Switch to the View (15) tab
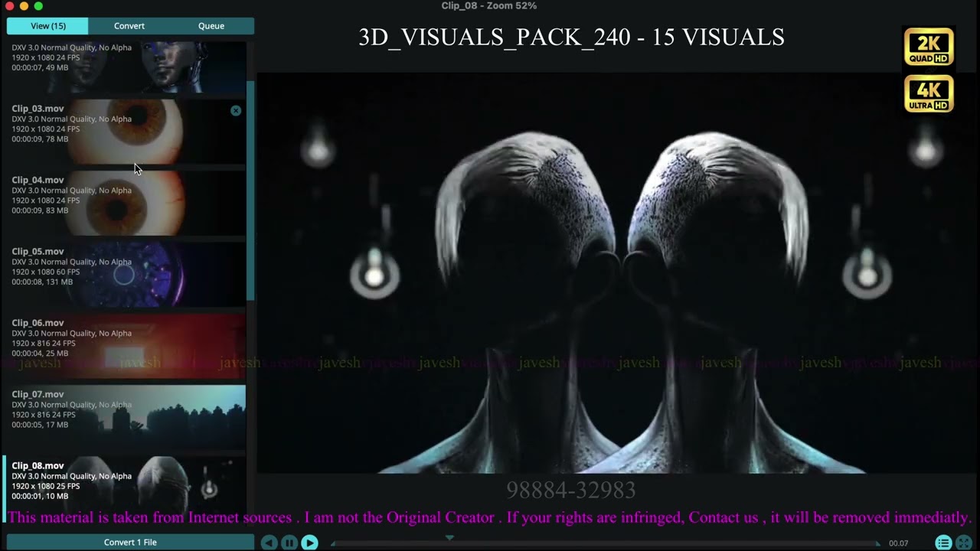 coord(48,26)
